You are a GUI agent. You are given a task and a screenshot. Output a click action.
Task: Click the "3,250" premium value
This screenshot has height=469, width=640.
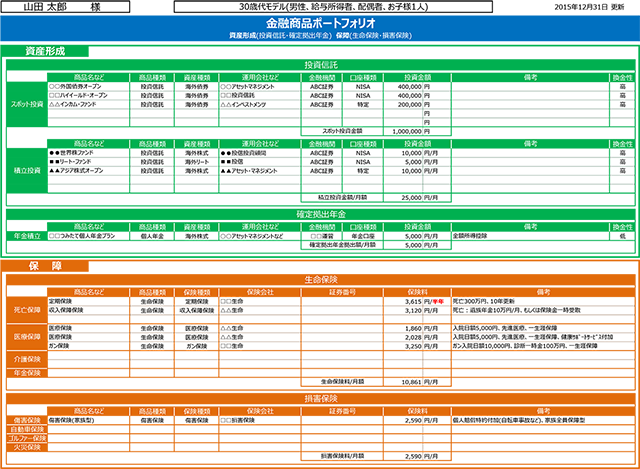413,346
